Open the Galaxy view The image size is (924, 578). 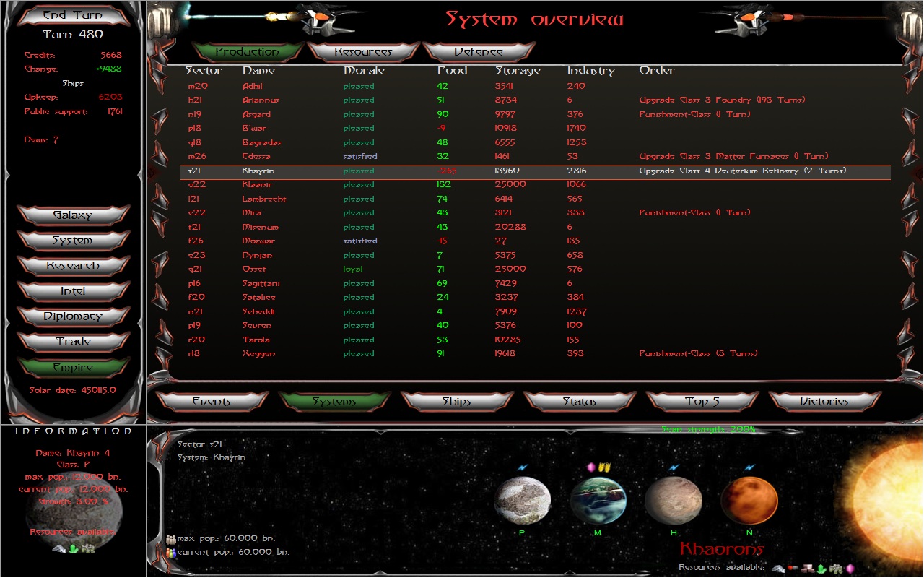pos(73,215)
